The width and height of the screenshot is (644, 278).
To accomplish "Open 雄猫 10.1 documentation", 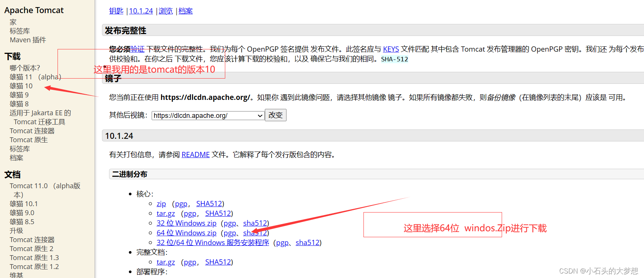I will pyautogui.click(x=24, y=204).
